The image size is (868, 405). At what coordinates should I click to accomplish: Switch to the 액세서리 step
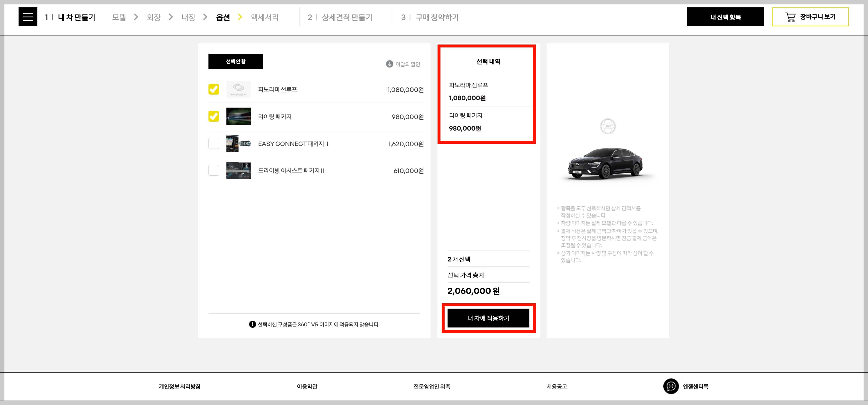click(264, 17)
